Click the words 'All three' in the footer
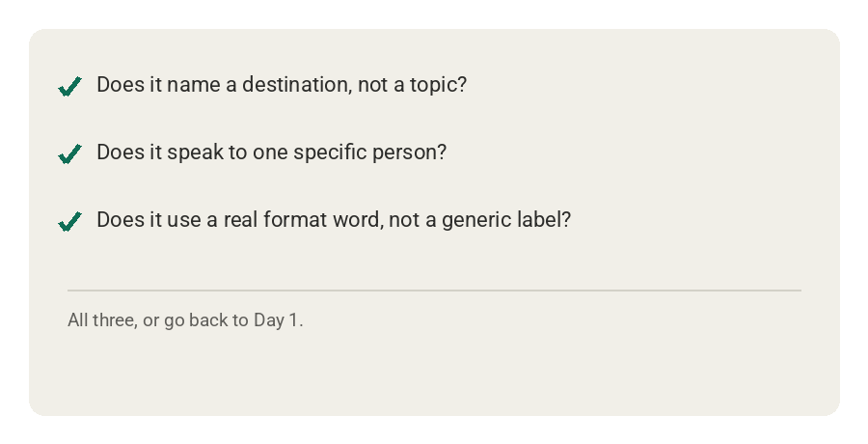Viewport: 868px width, 444px height. tap(101, 320)
